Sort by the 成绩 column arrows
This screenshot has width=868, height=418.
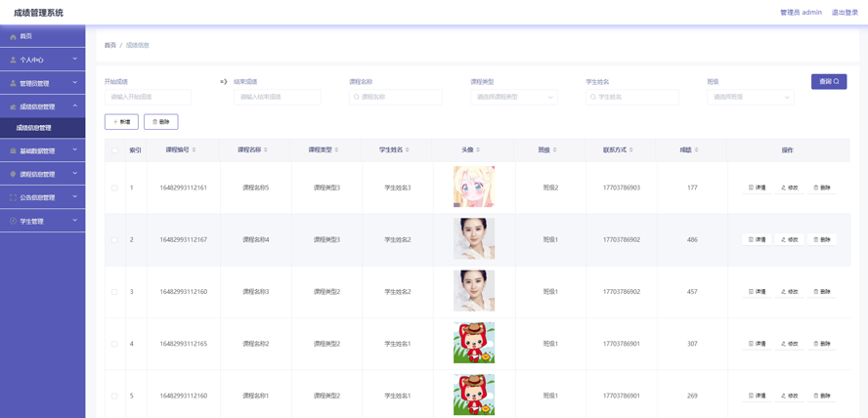coord(697,150)
